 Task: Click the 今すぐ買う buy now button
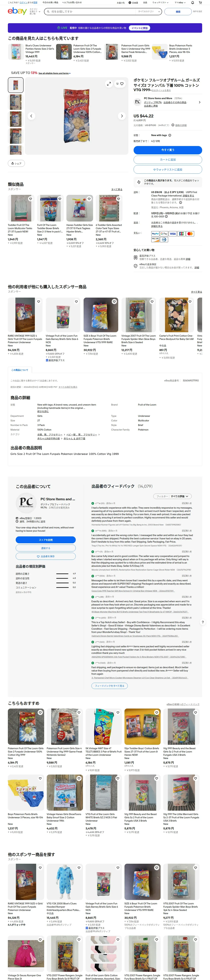tap(168, 150)
